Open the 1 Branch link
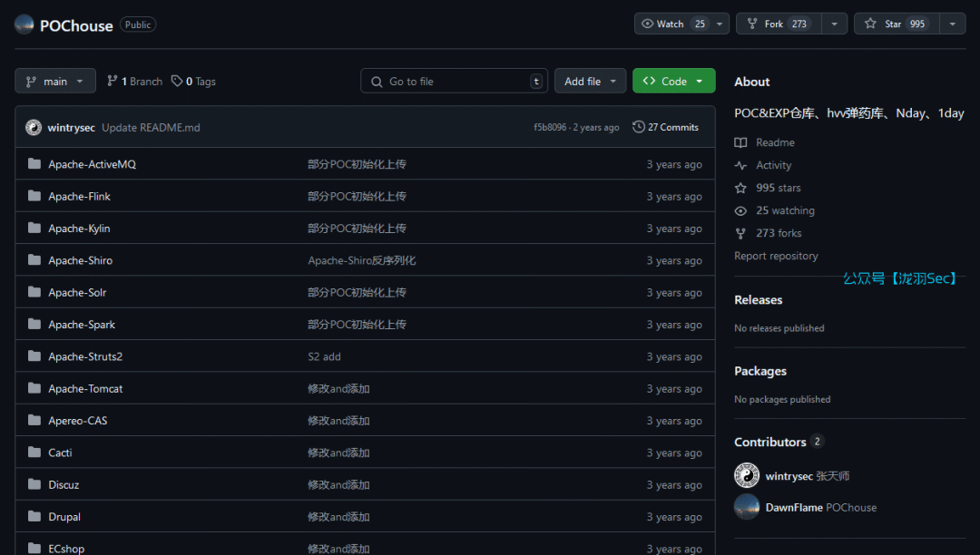980x555 pixels. tap(134, 81)
